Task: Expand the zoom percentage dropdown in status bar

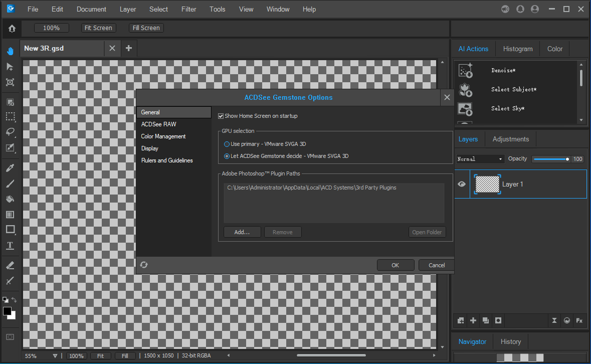Action: pyautogui.click(x=55, y=356)
